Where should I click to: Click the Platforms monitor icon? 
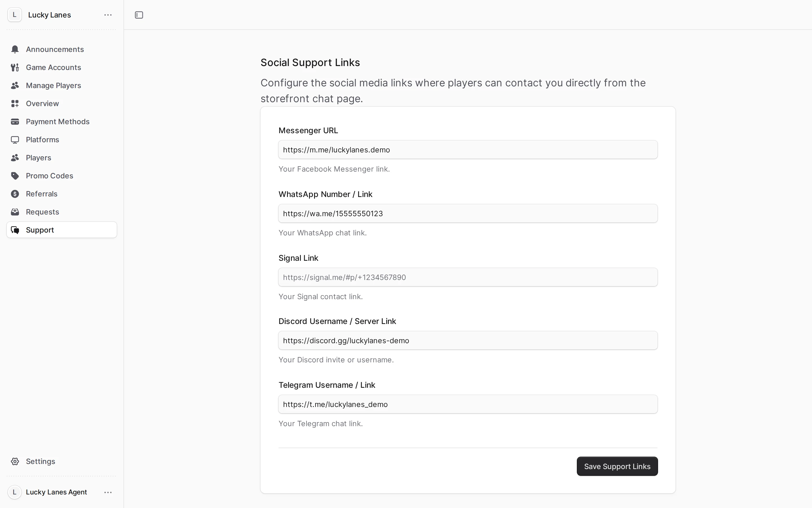pos(15,140)
